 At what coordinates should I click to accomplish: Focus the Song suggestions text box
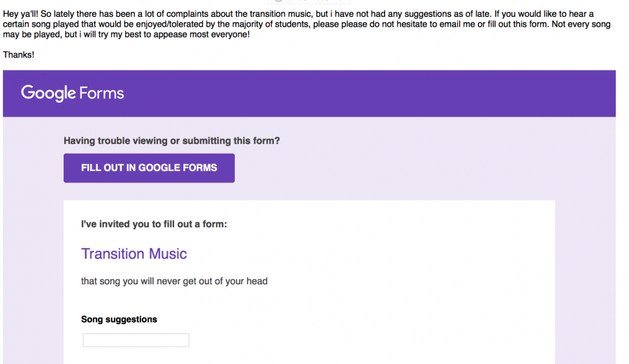tap(136, 340)
